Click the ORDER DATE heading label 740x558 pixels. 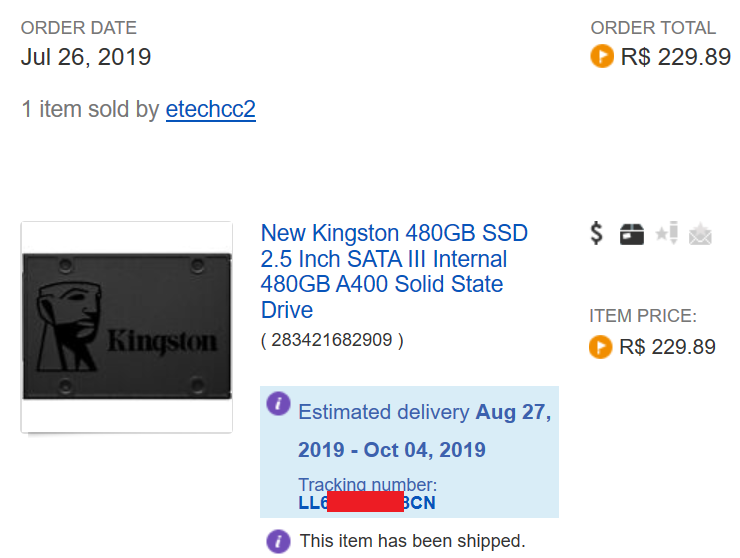[79, 28]
